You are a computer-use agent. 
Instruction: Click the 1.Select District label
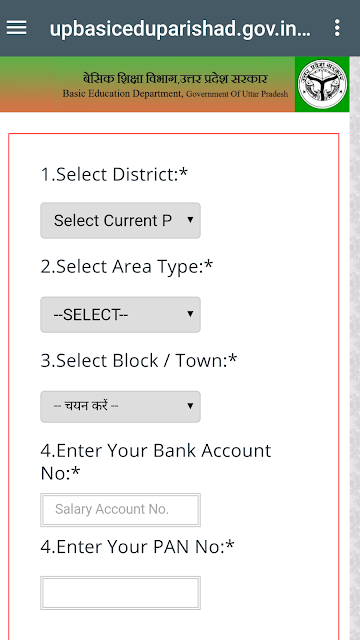[x=114, y=174]
